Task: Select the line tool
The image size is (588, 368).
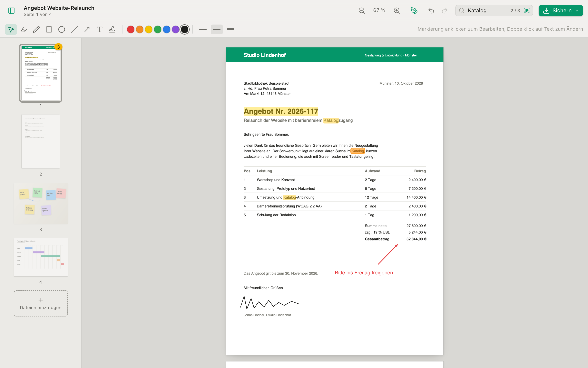Action: tap(74, 29)
